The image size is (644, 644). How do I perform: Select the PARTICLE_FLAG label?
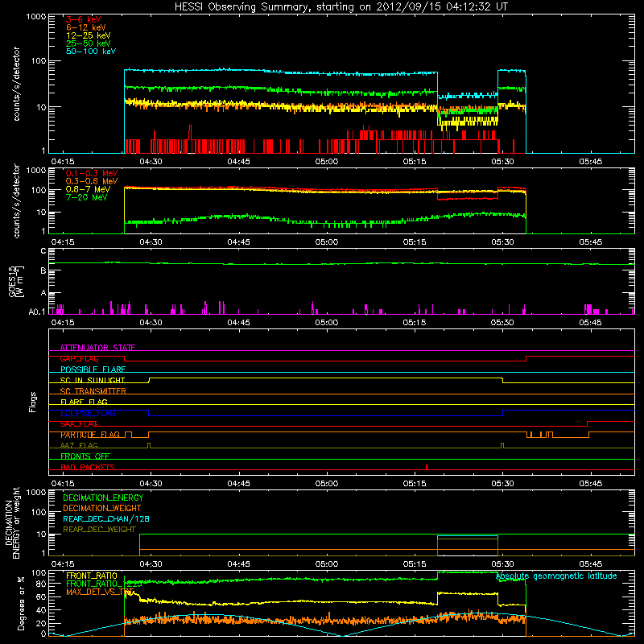click(90, 435)
